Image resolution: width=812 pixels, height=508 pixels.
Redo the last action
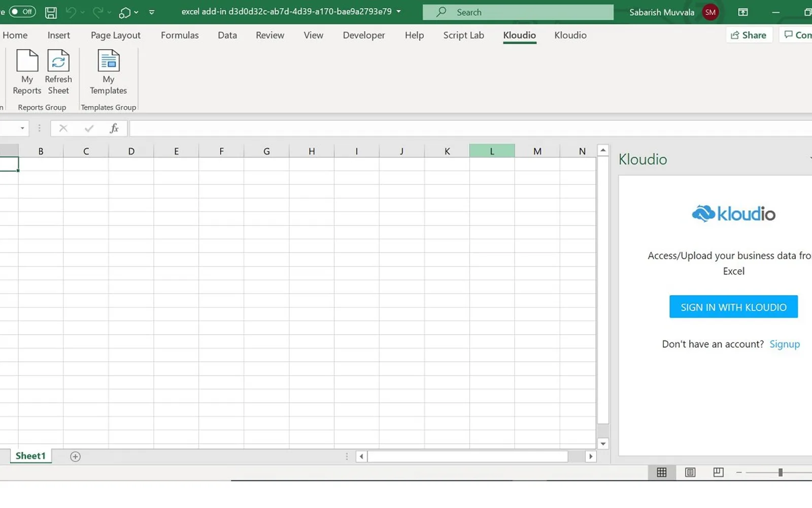[98, 12]
